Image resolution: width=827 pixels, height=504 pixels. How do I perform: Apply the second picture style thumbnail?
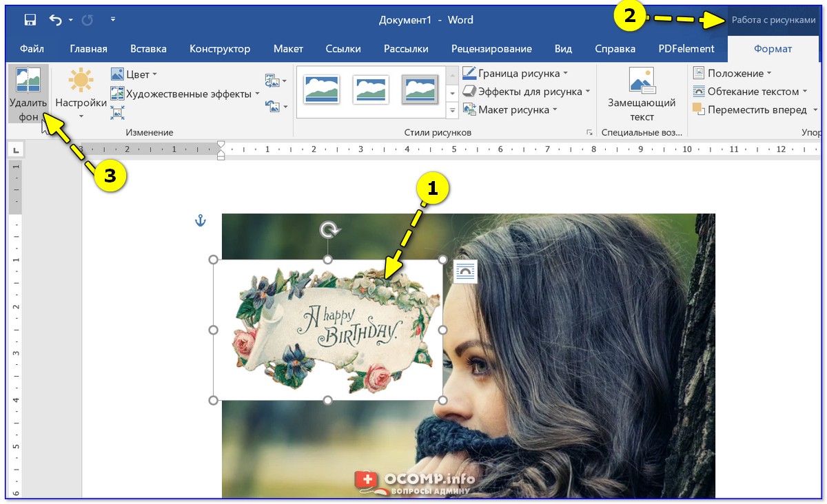click(x=371, y=90)
